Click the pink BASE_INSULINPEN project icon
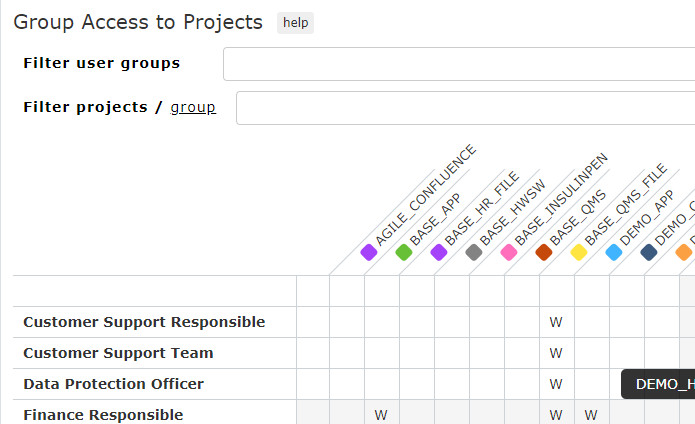Screen dimensions: 695x424 point(509,253)
